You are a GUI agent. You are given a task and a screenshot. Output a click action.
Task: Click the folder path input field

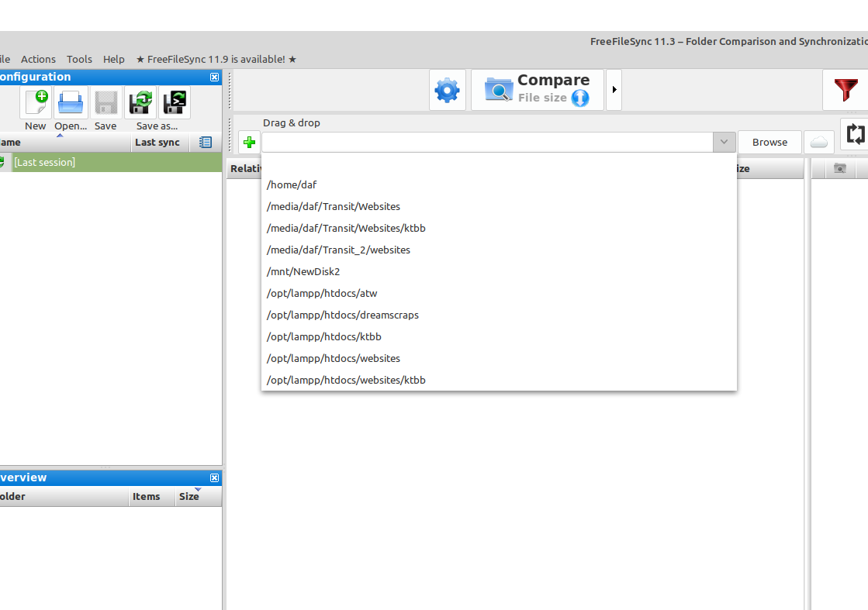point(488,142)
